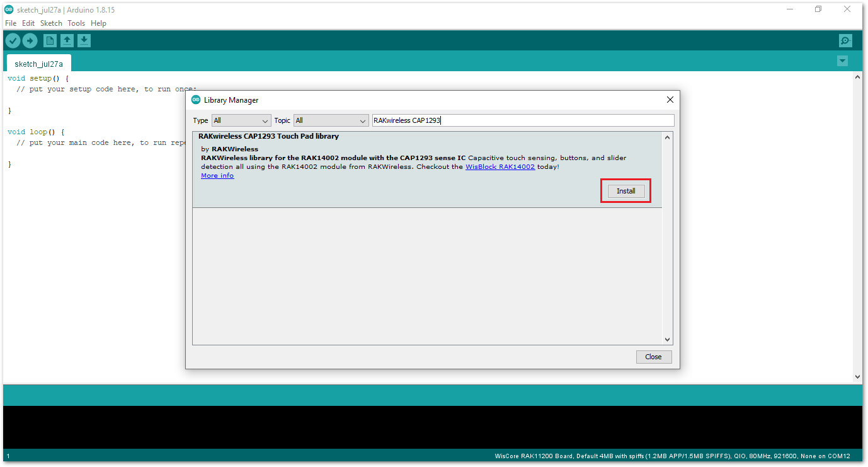Open a sketch with the Open arrow icon
The width and height of the screenshot is (868, 467).
[x=67, y=40]
